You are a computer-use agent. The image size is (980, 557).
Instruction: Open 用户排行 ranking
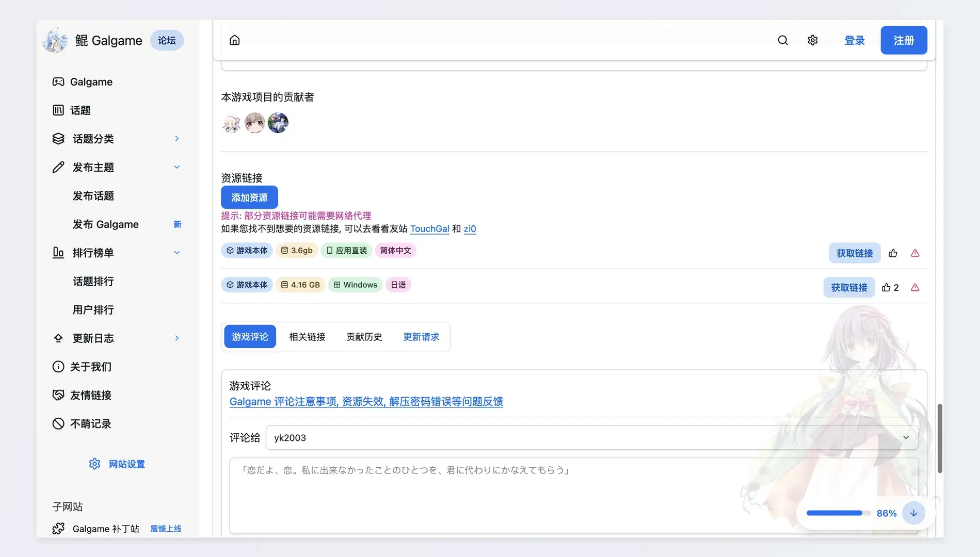(93, 310)
